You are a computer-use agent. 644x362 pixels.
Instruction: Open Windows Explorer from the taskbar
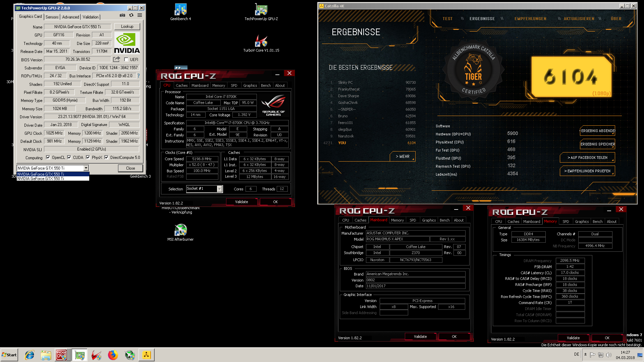pos(46,355)
